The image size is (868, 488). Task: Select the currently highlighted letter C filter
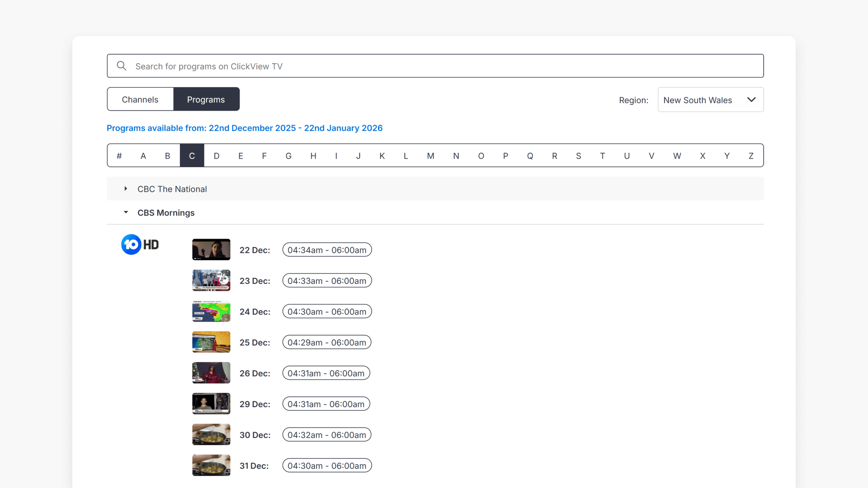coord(192,155)
